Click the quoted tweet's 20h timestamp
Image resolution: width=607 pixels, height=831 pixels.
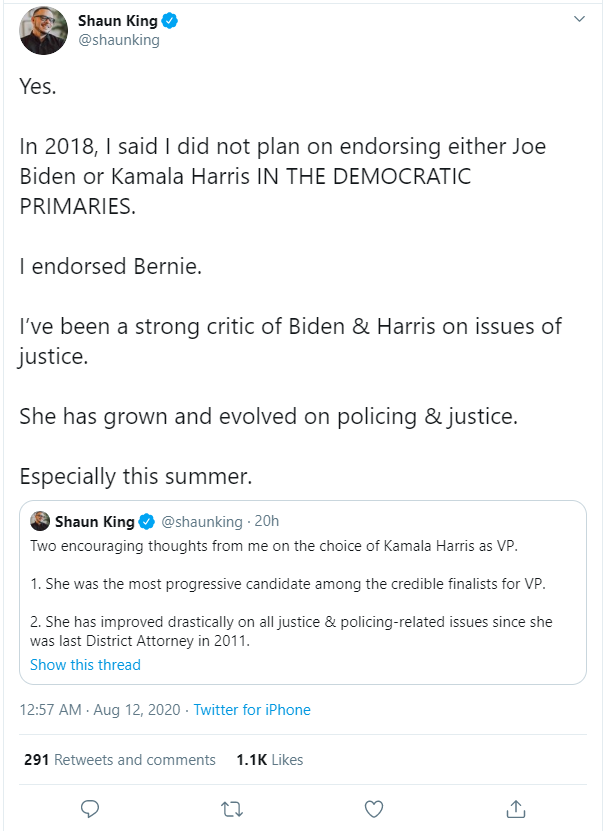click(x=267, y=521)
